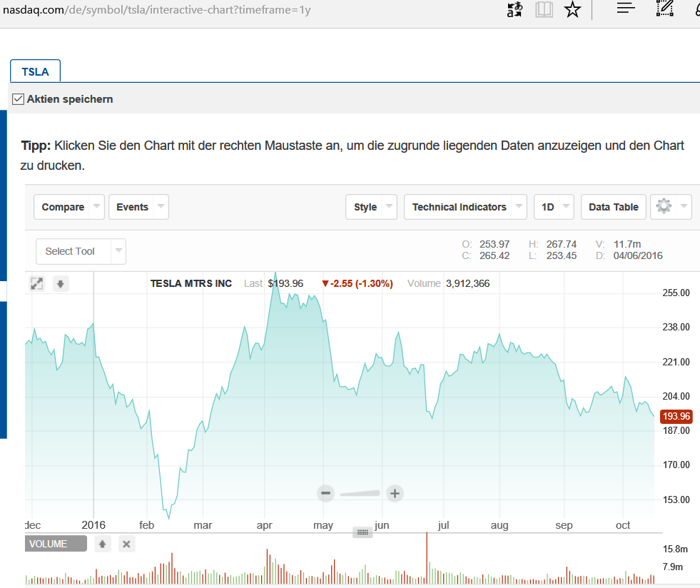Click the close value 265.42

494,255
